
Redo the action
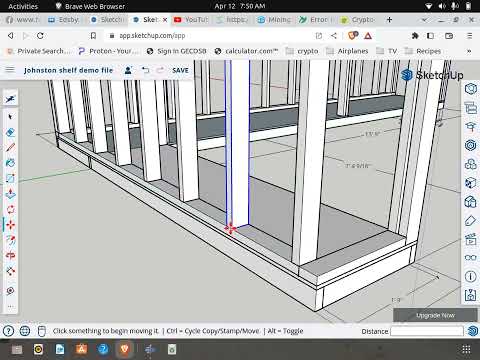pyautogui.click(x=160, y=70)
